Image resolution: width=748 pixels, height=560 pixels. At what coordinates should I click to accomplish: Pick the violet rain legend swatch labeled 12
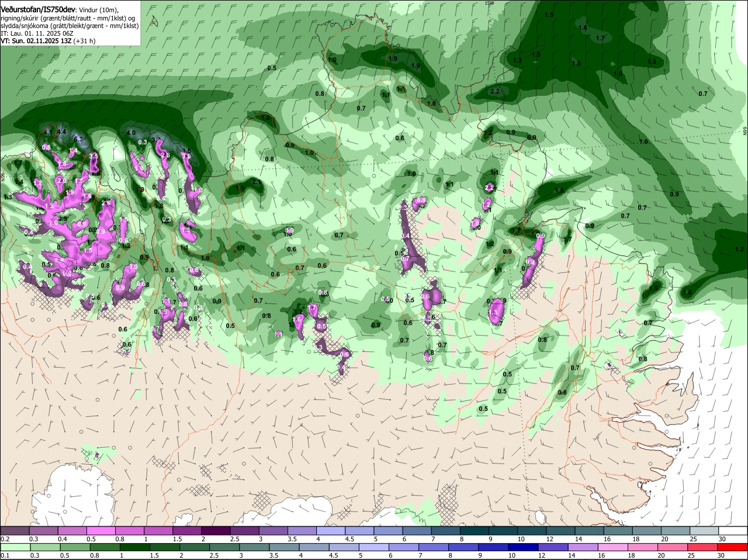tap(553, 547)
